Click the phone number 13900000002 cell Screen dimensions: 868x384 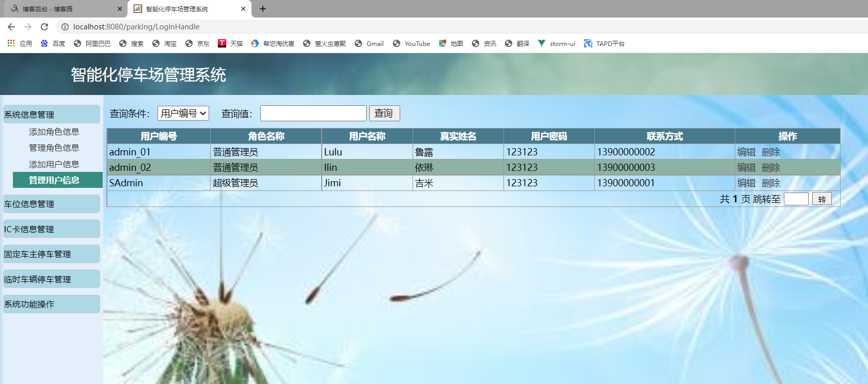(665, 152)
